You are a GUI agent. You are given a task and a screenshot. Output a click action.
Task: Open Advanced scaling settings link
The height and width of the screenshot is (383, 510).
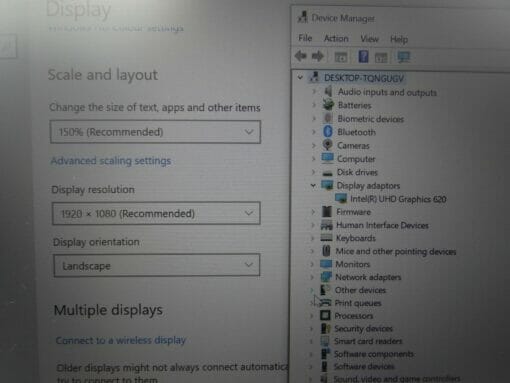point(111,161)
